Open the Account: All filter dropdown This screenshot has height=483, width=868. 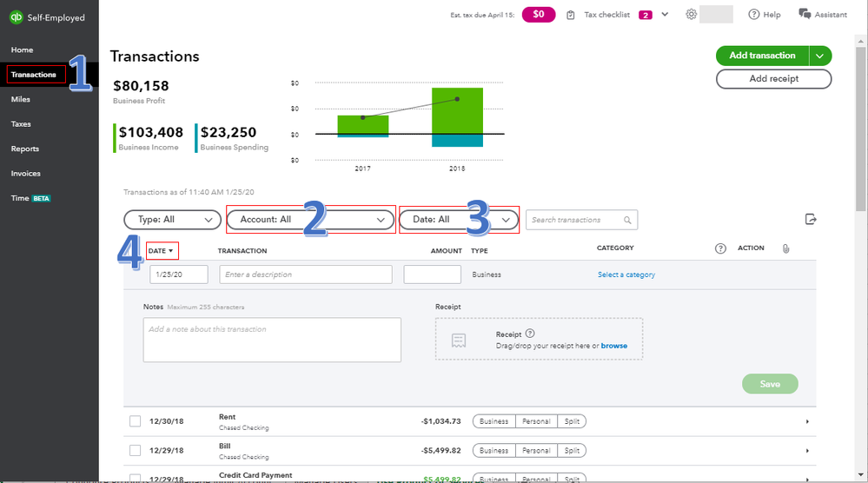point(310,220)
